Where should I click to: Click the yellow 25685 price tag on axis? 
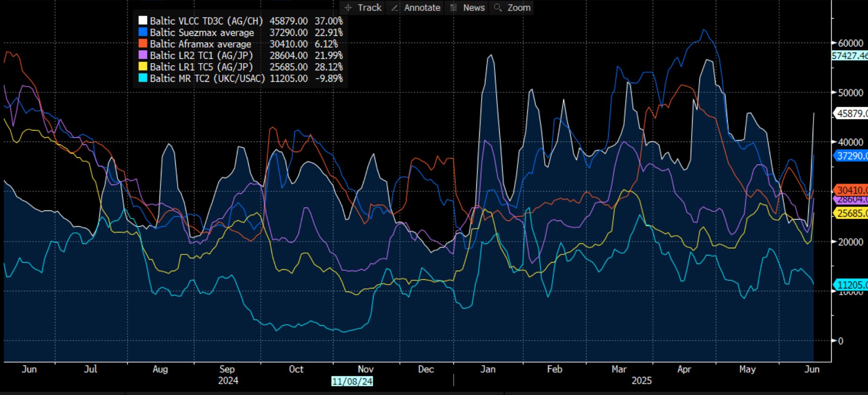(x=851, y=213)
